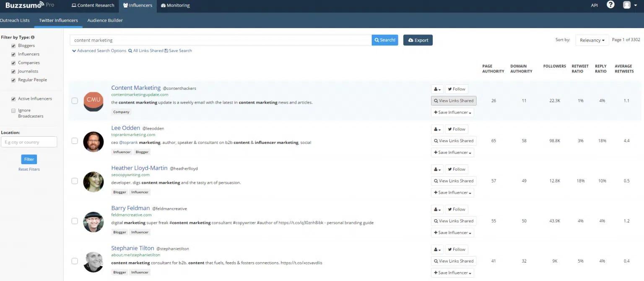644x281 pixels.
Task: View links shared by Heather Lloyd-Martin
Action: pyautogui.click(x=454, y=181)
